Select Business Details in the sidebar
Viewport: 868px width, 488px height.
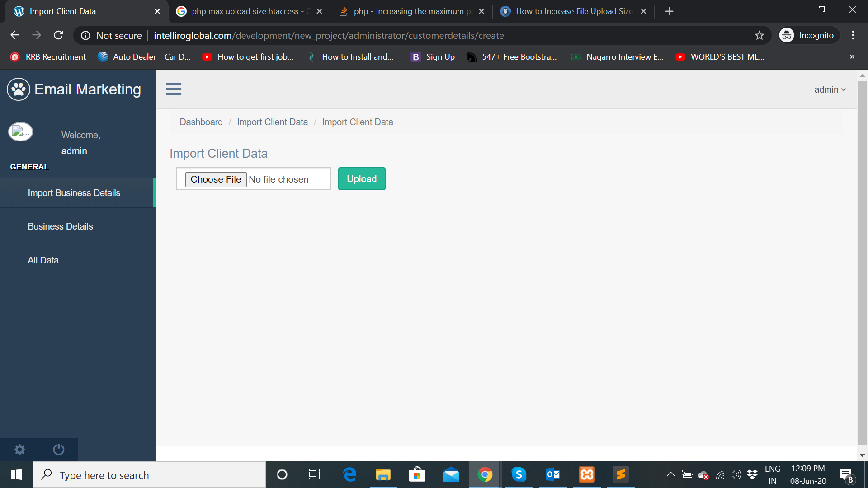point(61,226)
